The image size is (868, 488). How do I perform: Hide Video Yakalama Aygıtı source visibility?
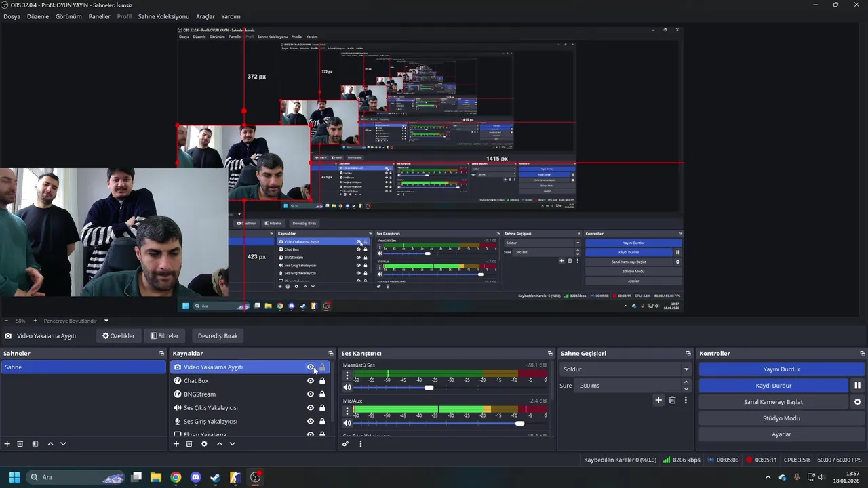click(x=311, y=367)
